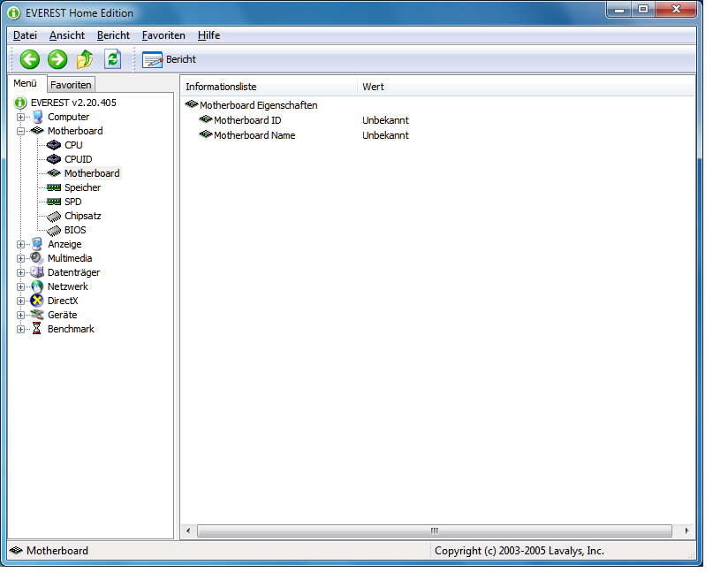
Task: Expand the Datenträger tree node
Action: 20,273
